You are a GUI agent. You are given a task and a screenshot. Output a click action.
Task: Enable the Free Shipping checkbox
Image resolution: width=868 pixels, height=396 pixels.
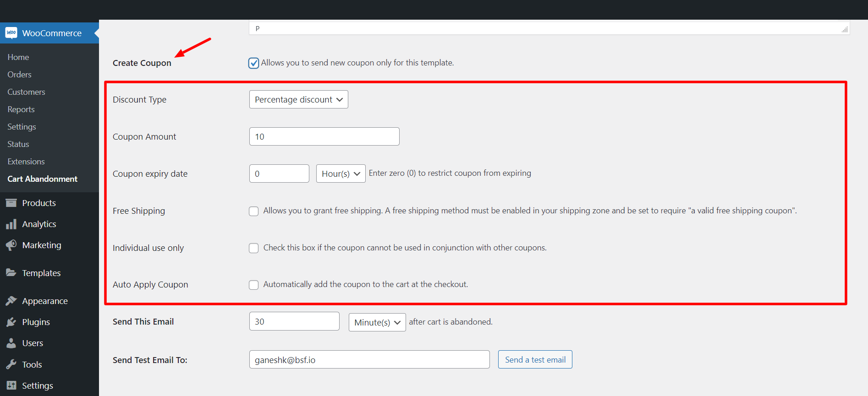pos(253,211)
